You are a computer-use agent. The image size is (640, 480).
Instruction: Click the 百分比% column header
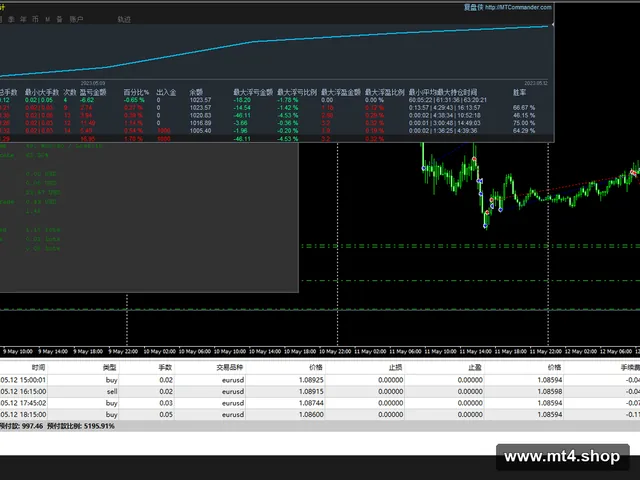tap(136, 92)
